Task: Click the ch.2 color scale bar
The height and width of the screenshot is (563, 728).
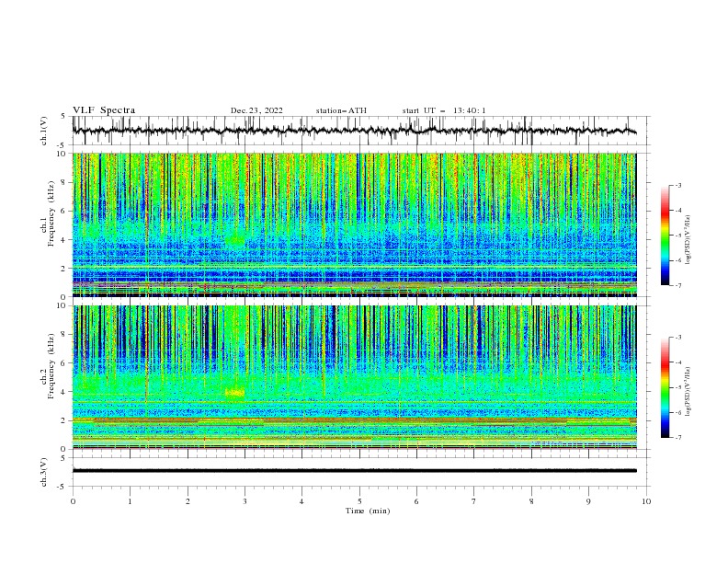Action: (x=665, y=387)
